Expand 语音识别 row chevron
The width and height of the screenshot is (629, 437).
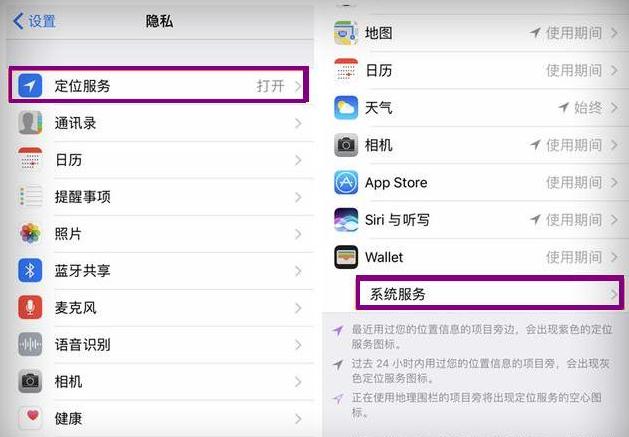point(298,345)
